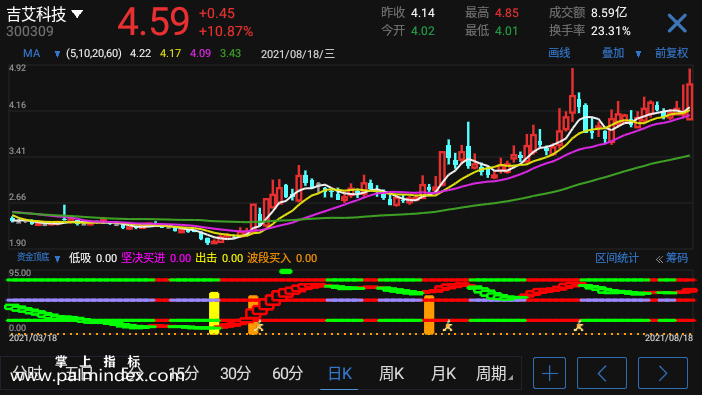
Task: Open the 周期 period selector
Action: pos(494,373)
